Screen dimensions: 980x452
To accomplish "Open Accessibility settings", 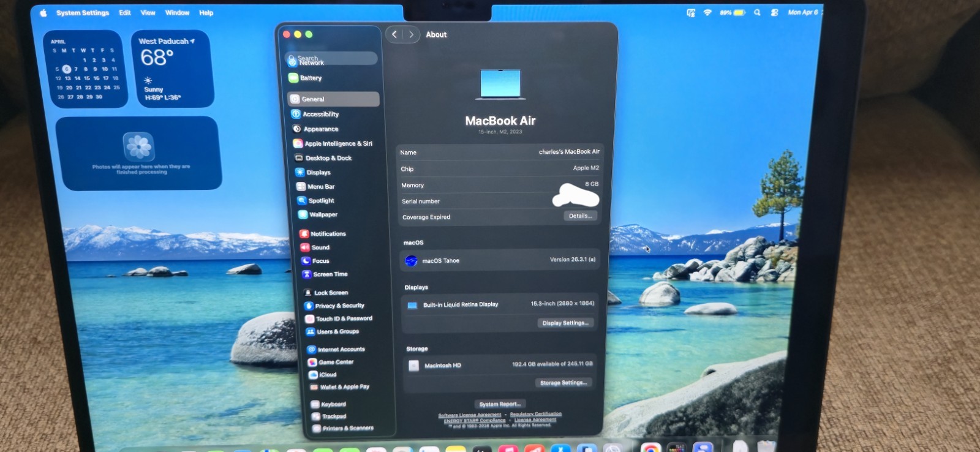I will tap(315, 114).
